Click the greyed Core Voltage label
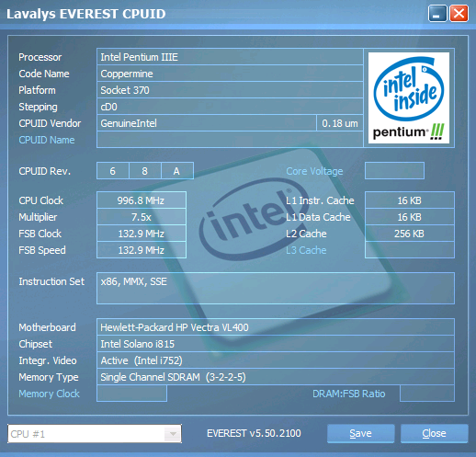 [314, 171]
